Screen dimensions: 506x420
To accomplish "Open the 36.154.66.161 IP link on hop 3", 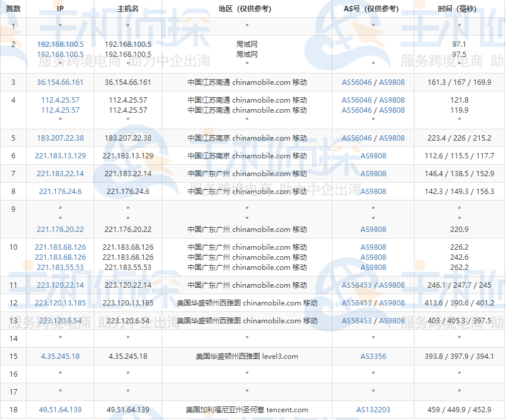I will coord(60,82).
